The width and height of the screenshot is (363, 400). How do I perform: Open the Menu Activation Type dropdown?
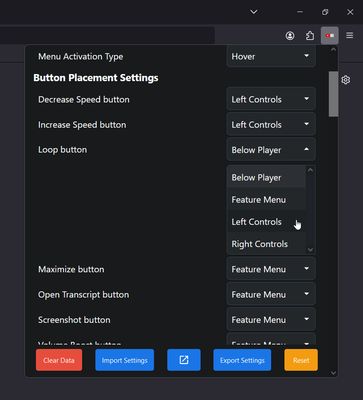point(271,57)
